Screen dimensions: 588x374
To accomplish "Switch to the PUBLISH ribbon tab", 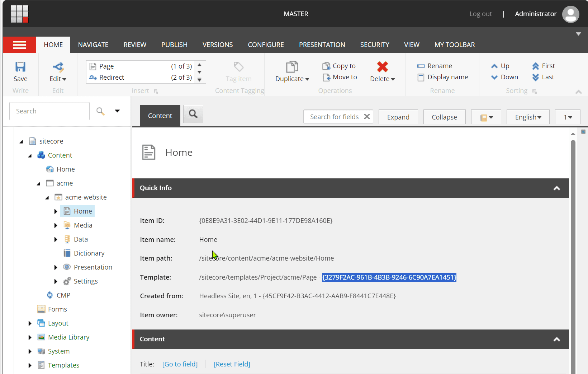I will tap(174, 45).
